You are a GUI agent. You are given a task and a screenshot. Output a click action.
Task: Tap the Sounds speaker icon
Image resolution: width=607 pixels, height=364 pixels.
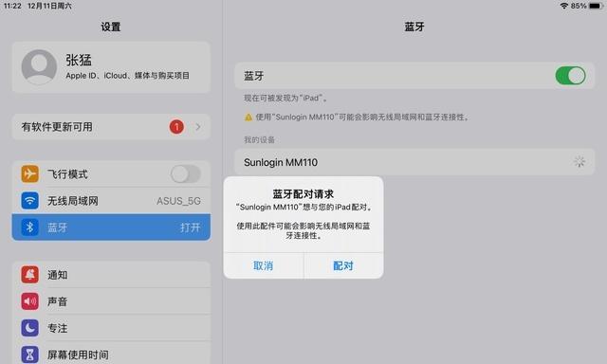[x=29, y=301]
